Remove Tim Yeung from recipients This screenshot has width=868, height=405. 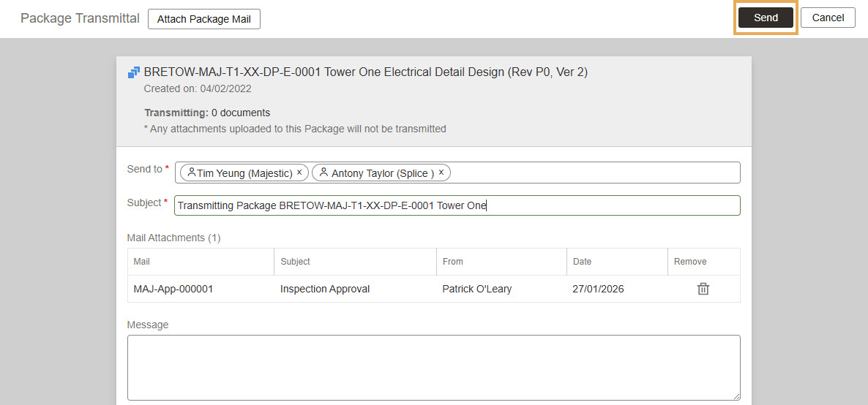point(299,173)
